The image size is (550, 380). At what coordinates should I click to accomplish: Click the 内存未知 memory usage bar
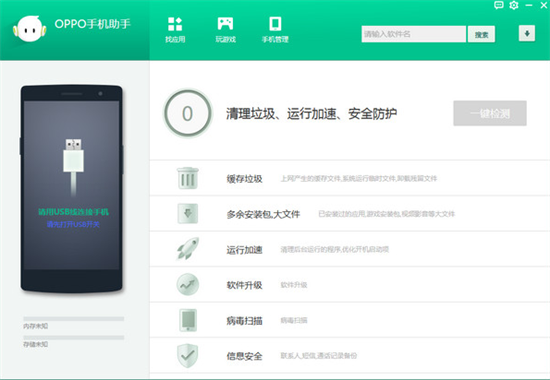click(x=74, y=319)
